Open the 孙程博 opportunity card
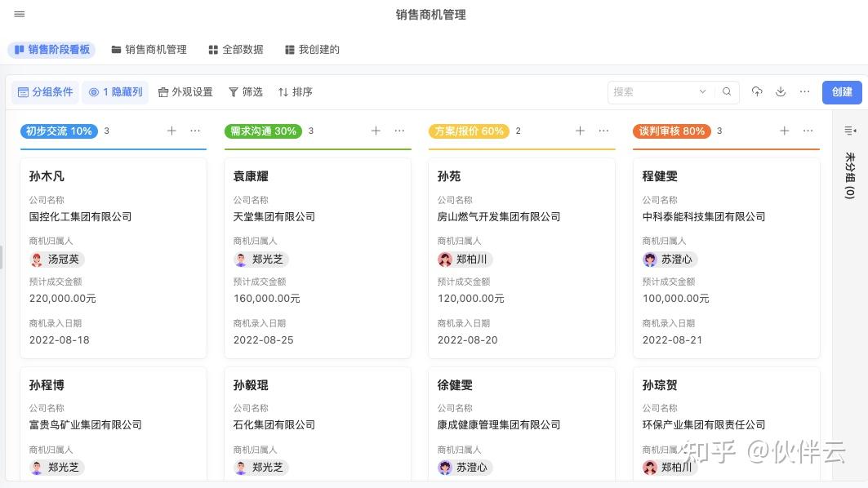The width and height of the screenshot is (868, 488). click(x=114, y=424)
